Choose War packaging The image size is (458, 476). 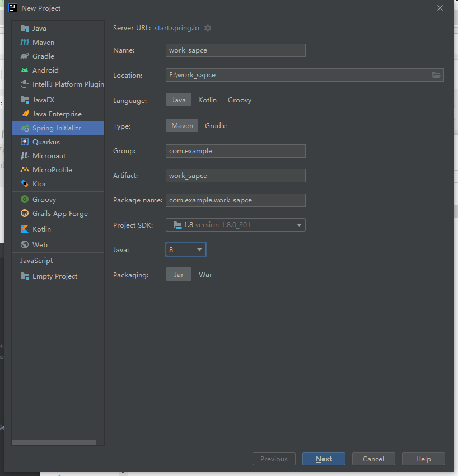click(205, 275)
